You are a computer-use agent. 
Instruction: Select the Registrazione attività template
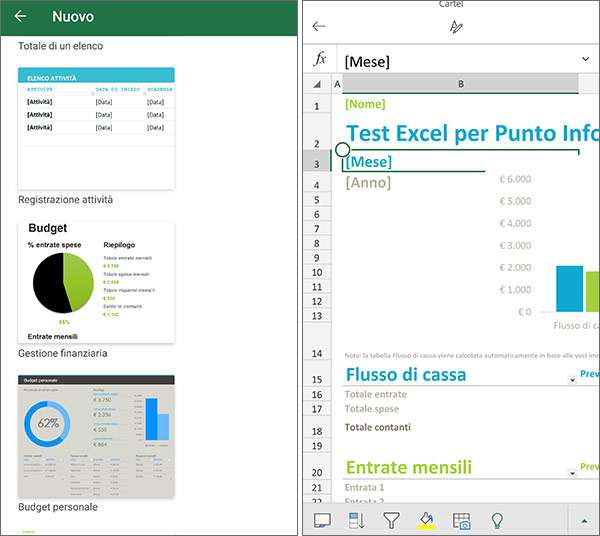(x=96, y=129)
